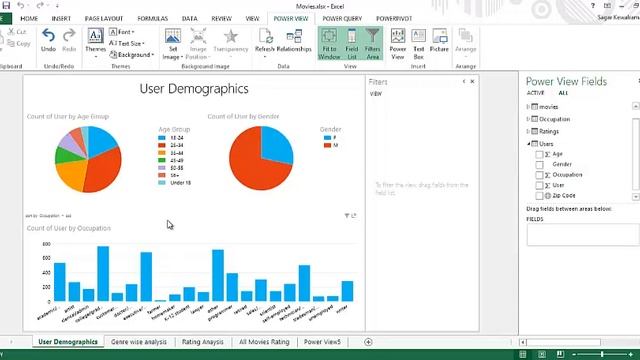Expand the Occupation table in field list
The height and width of the screenshot is (360, 640).
[528, 119]
